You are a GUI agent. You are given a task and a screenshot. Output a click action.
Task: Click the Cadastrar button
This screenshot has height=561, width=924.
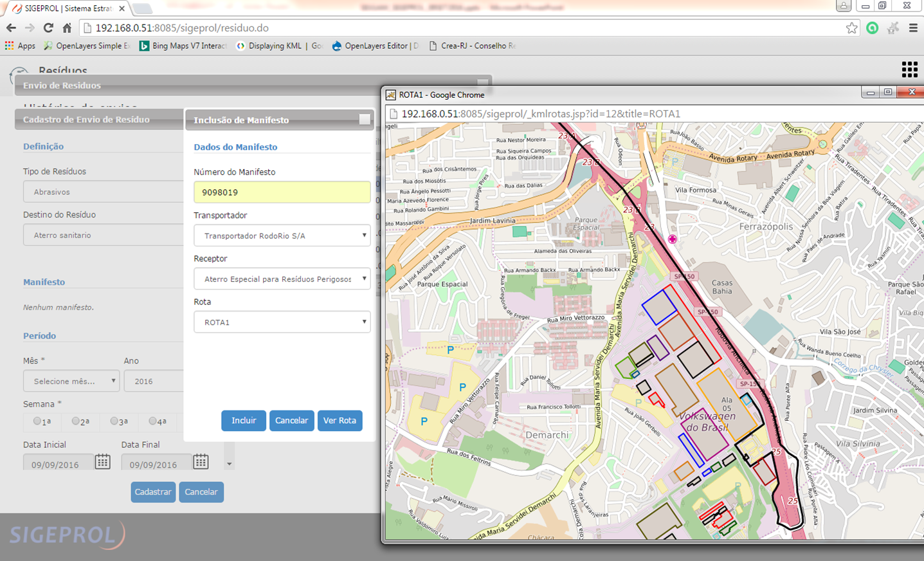(x=153, y=492)
